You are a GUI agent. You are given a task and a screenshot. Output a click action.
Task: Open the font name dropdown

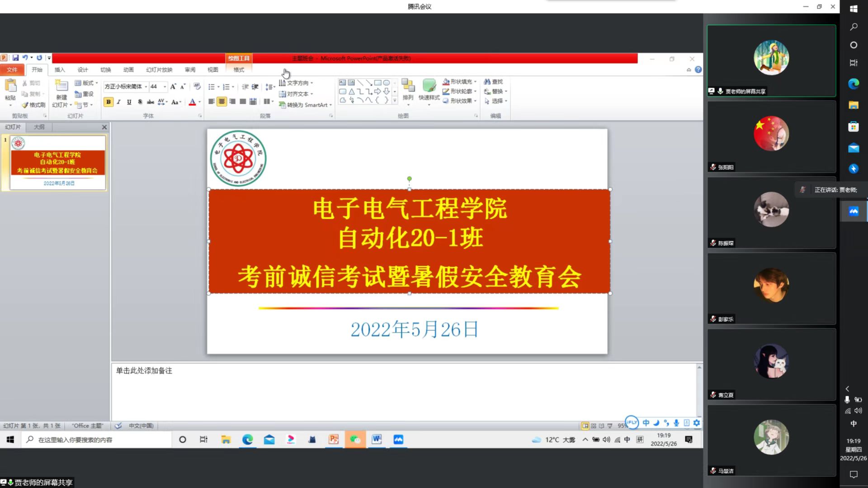tap(146, 86)
